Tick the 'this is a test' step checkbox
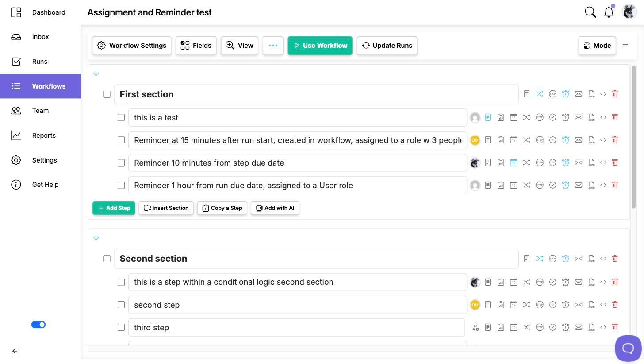This screenshot has width=644, height=364. (121, 117)
